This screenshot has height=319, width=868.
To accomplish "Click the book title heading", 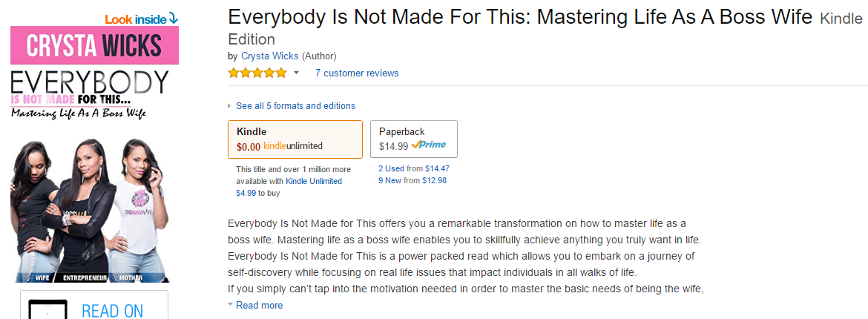I will 520,19.
